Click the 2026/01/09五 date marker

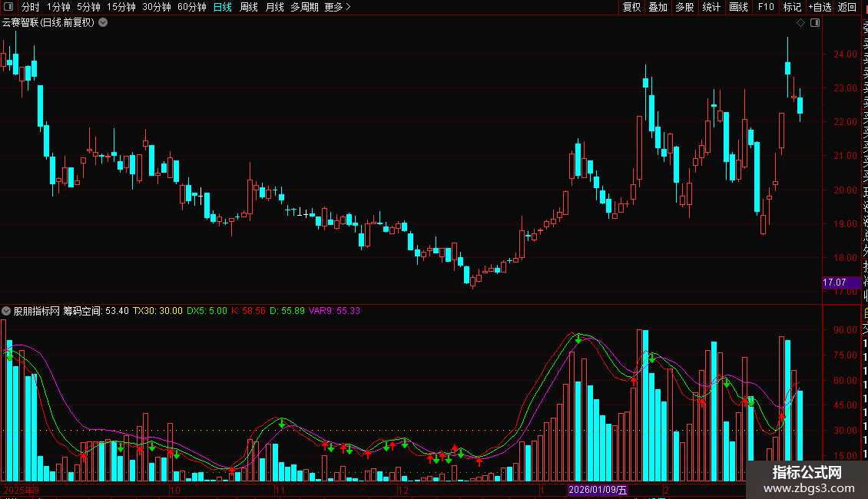click(598, 490)
